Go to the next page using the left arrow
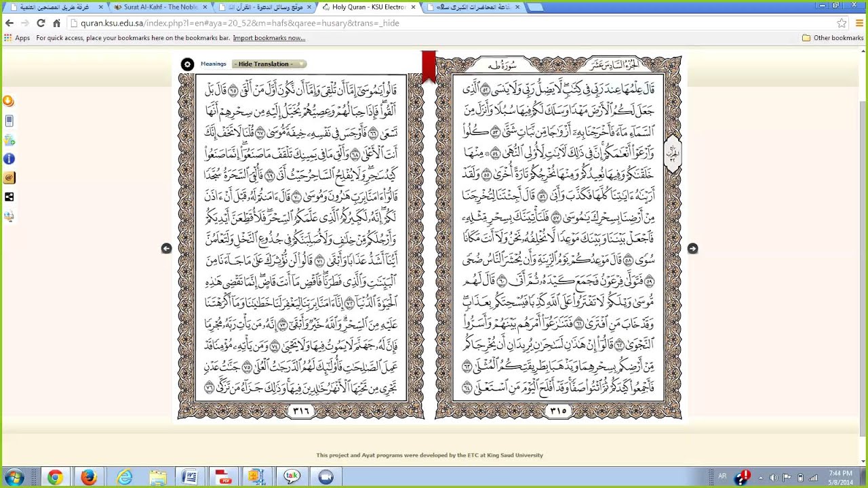 click(166, 249)
